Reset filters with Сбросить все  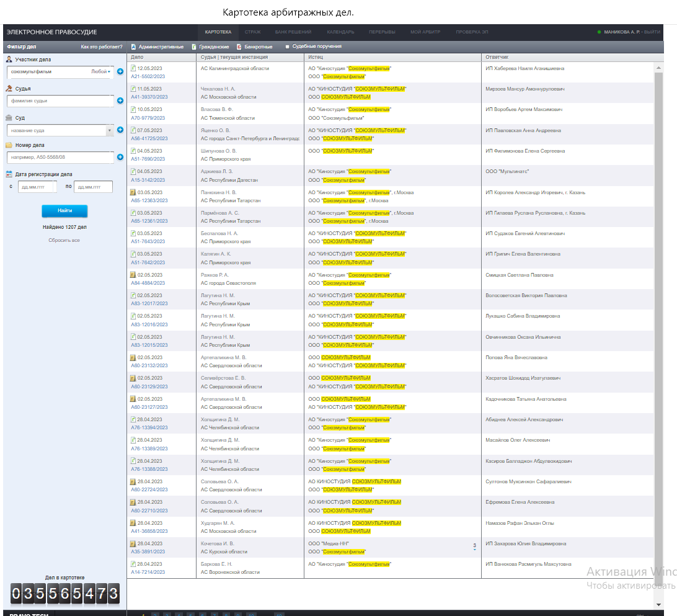(x=64, y=240)
